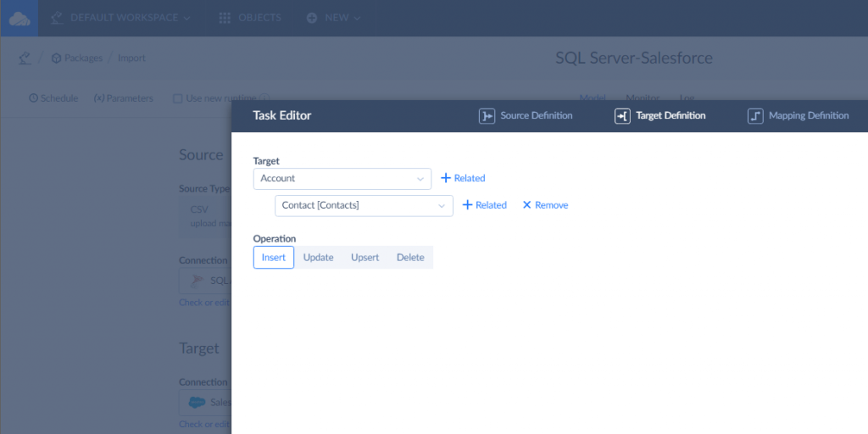The height and width of the screenshot is (434, 868).
Task: Click the Task Editor heading
Action: coord(281,115)
